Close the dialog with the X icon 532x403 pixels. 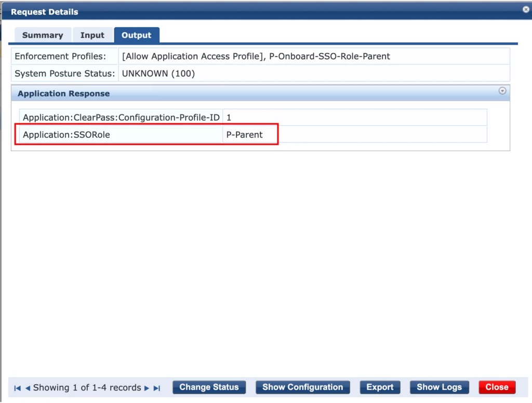(525, 9)
